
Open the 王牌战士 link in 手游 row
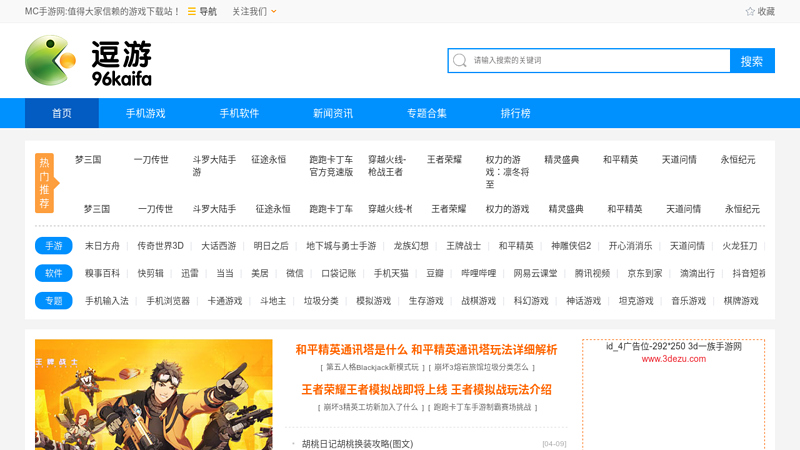(463, 246)
